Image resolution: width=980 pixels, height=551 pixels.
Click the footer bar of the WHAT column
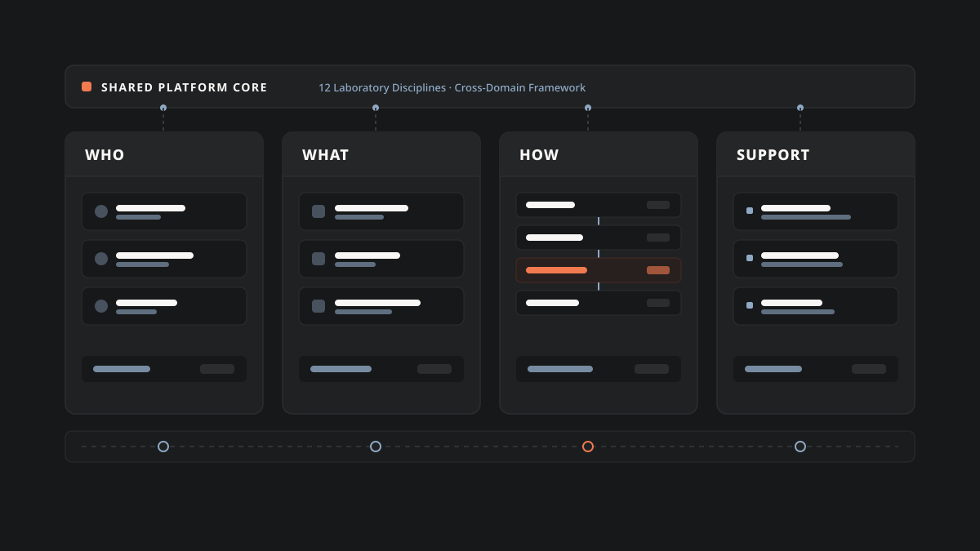[x=381, y=369]
